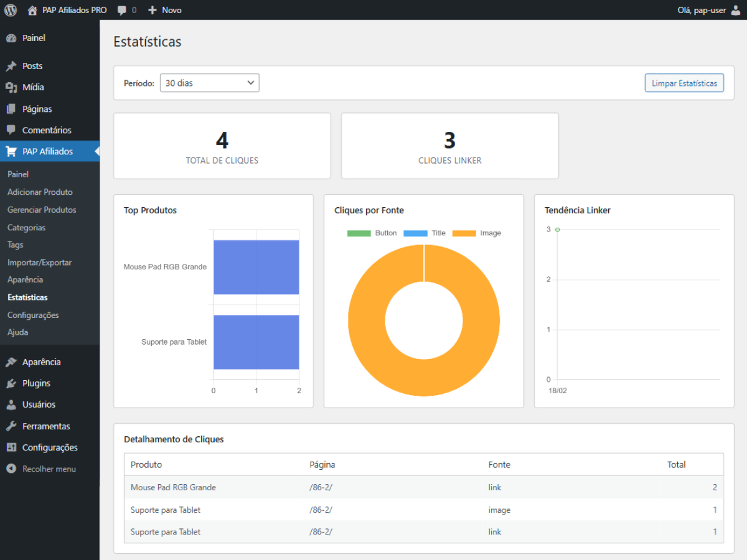747x560 pixels.
Task: Open the Aparência brush icon
Action: [12, 362]
